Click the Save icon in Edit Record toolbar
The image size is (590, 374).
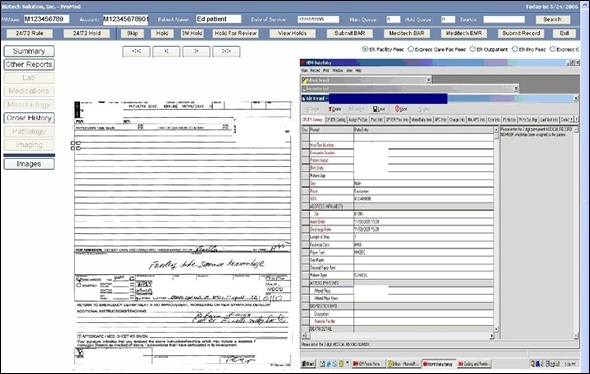tap(379, 109)
